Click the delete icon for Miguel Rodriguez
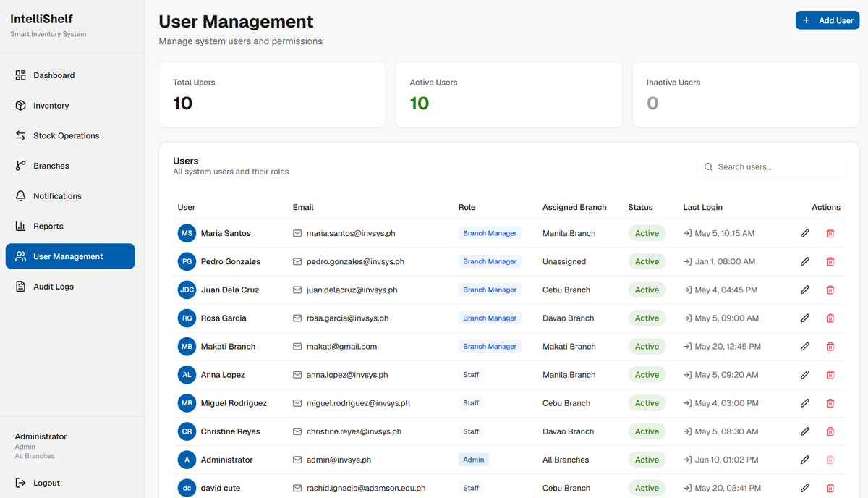 point(830,403)
